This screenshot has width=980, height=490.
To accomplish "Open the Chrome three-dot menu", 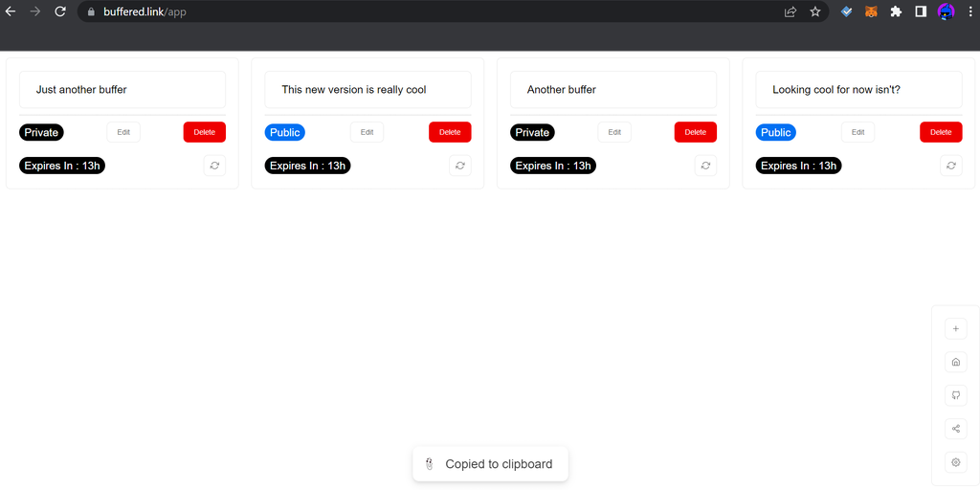I will point(969,11).
